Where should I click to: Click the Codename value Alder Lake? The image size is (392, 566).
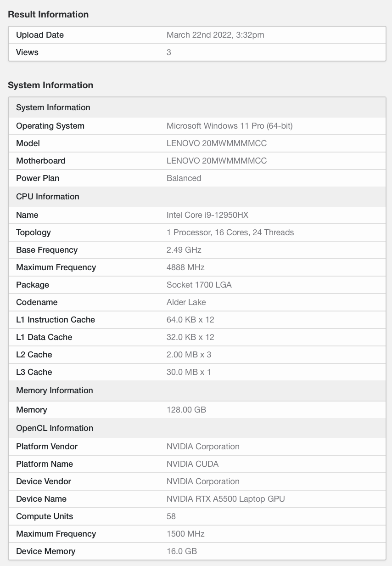(x=186, y=302)
